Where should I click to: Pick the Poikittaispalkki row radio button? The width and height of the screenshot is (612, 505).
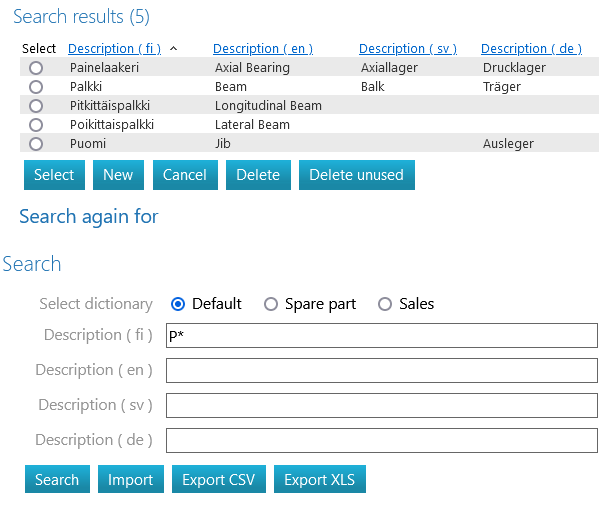[x=37, y=125]
